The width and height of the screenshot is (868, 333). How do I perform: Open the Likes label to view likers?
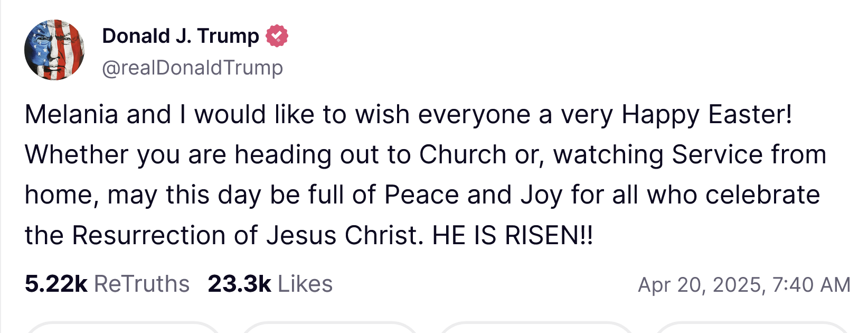pyautogui.click(x=305, y=284)
